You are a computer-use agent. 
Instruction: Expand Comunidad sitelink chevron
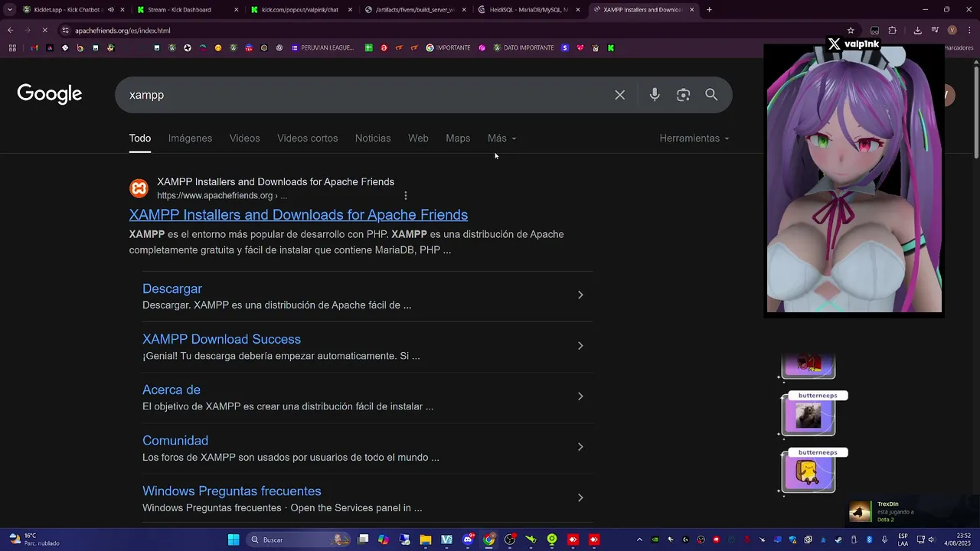point(580,447)
